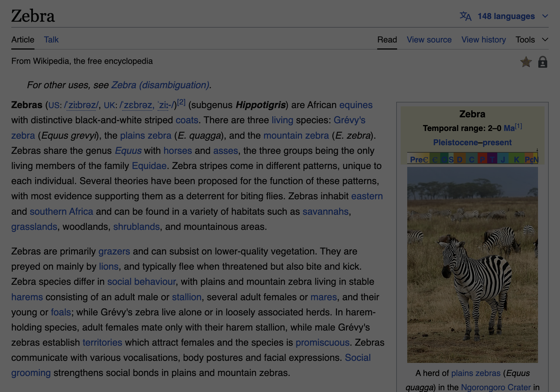Click the featured article star icon
Image resolution: width=560 pixels, height=392 pixels.
(526, 62)
